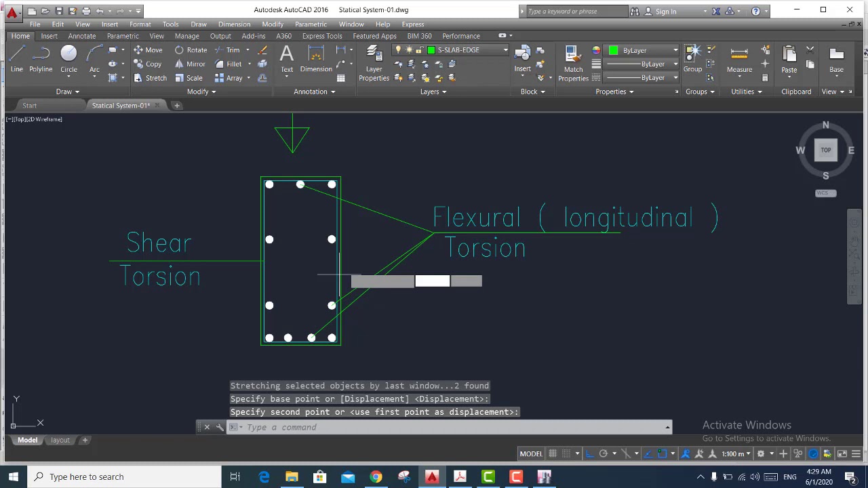Click the TOP face of ViewCube
The height and width of the screenshot is (488, 868).
[826, 150]
